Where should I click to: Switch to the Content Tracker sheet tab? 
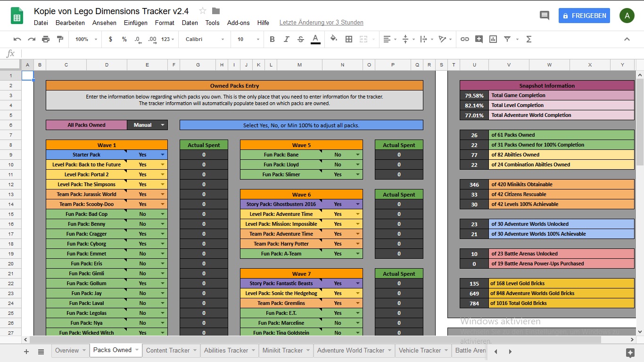point(171,350)
